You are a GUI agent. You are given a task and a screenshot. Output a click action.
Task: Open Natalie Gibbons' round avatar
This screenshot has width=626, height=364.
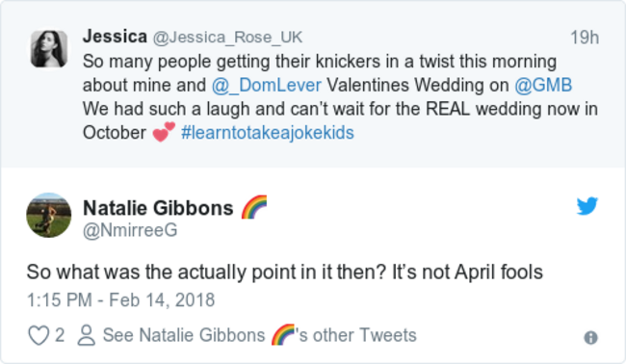coord(49,215)
